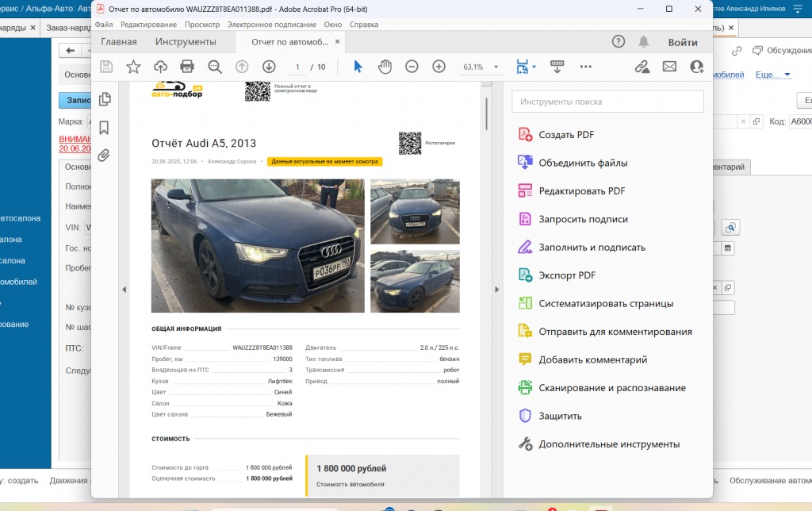This screenshot has width=812, height=511.
Task: Expand the left navigation pane arrow
Action: (x=124, y=290)
